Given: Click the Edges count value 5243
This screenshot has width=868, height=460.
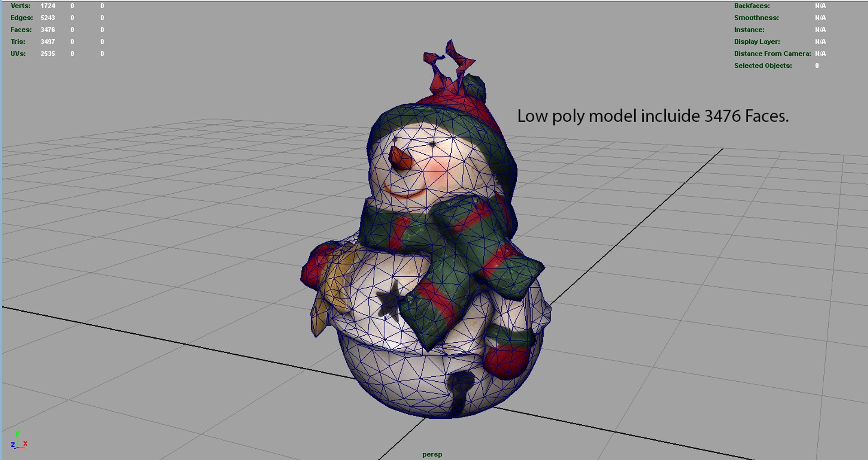Looking at the screenshot, I should coord(47,18).
